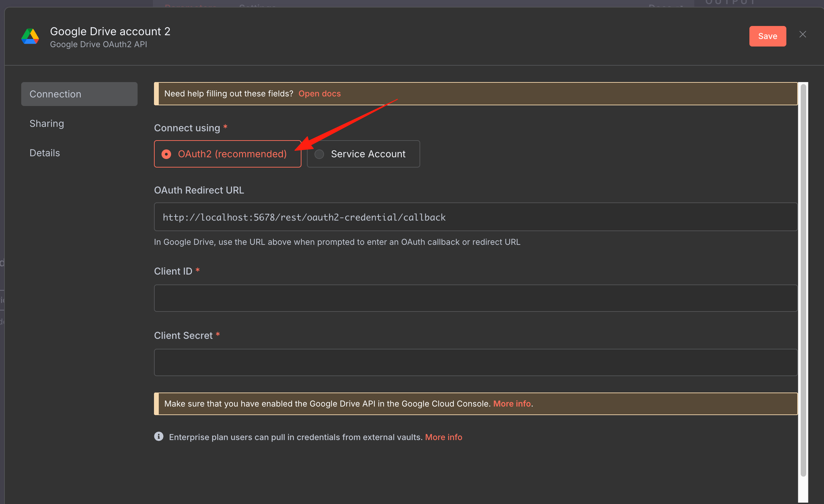Close the credential dialog with X
Image resolution: width=824 pixels, height=504 pixels.
[802, 35]
